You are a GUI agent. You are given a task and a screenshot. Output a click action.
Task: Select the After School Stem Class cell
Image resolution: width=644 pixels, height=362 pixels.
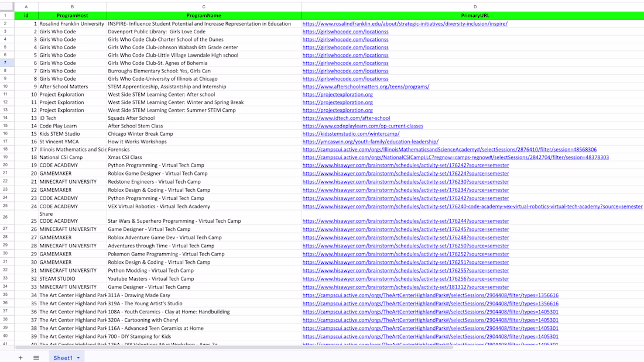204,126
